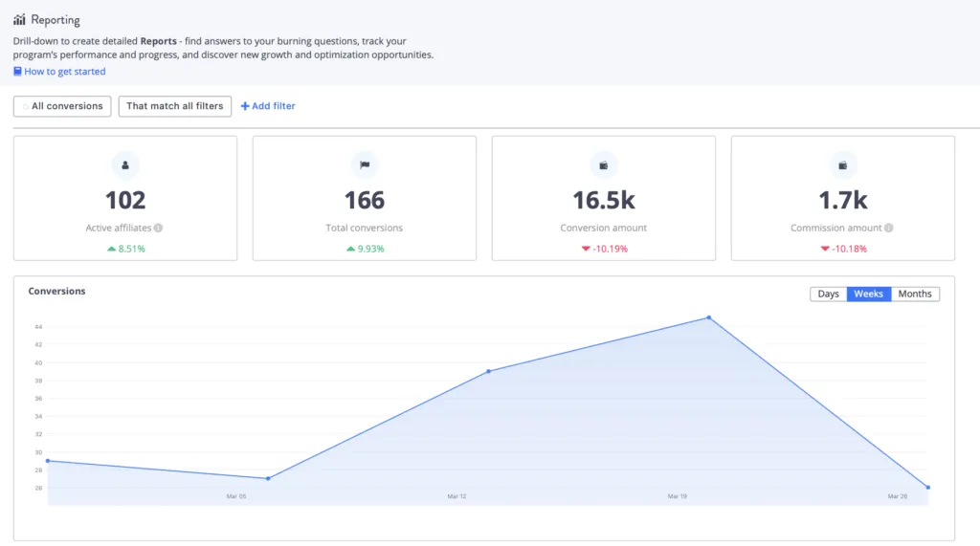Click the peak data point after Mar 19
The height and width of the screenshot is (546, 980).
click(709, 317)
